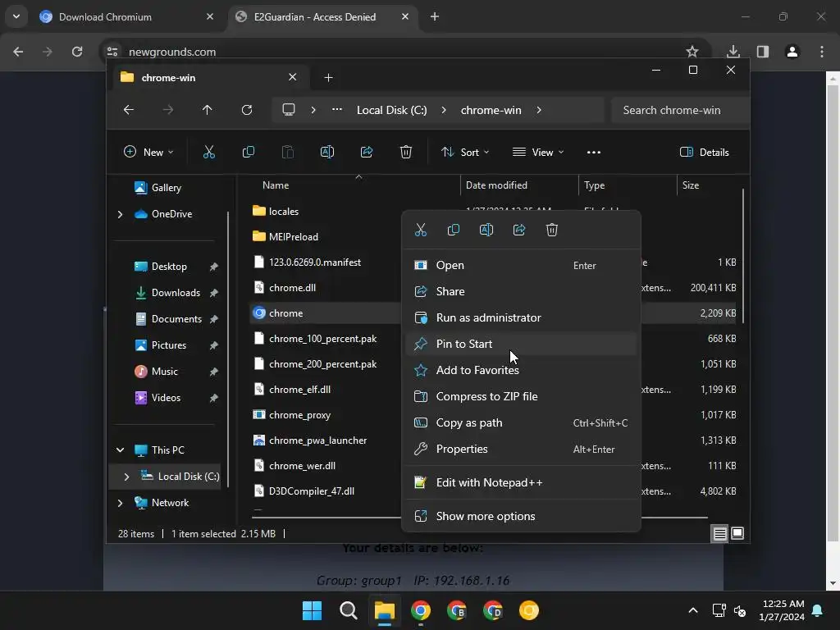
Task: Click Local Disk (C:) breadcrumb
Action: pos(391,110)
